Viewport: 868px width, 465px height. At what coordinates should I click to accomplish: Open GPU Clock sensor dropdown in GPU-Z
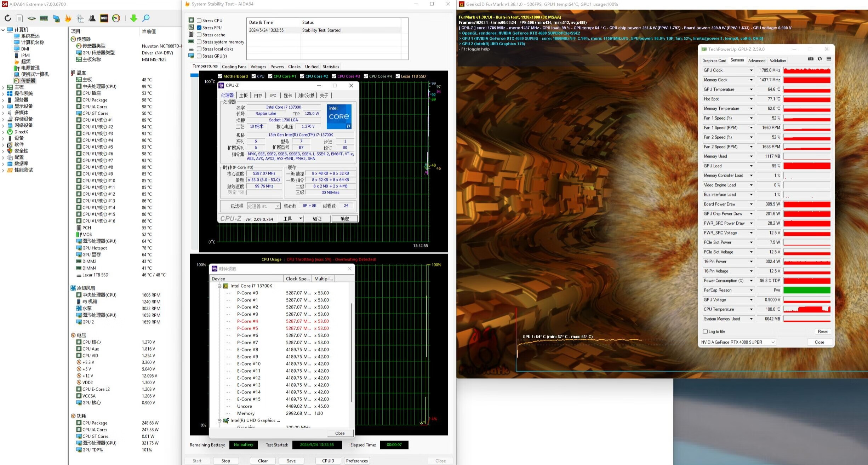(x=751, y=70)
